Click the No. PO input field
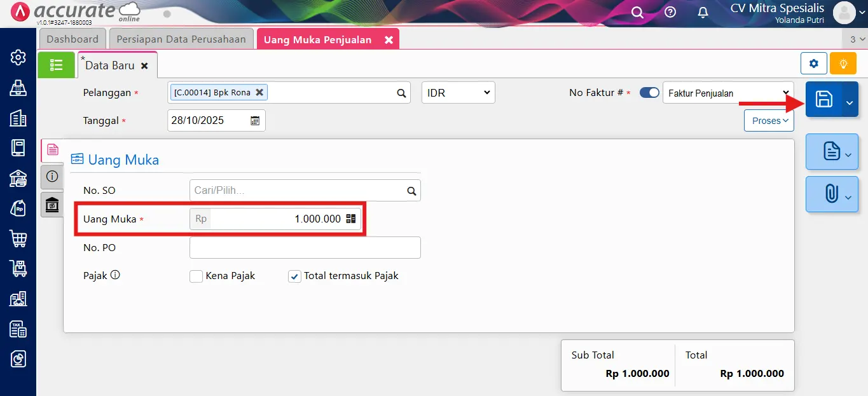 pos(305,247)
